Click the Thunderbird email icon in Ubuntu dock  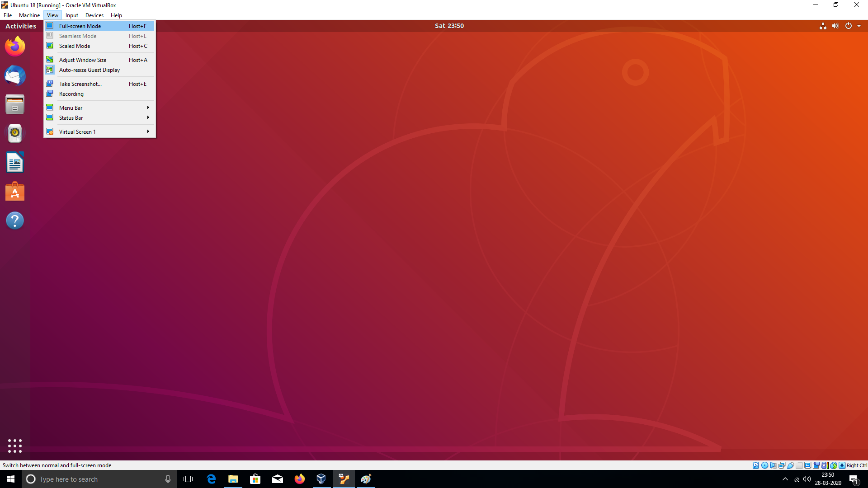click(14, 75)
